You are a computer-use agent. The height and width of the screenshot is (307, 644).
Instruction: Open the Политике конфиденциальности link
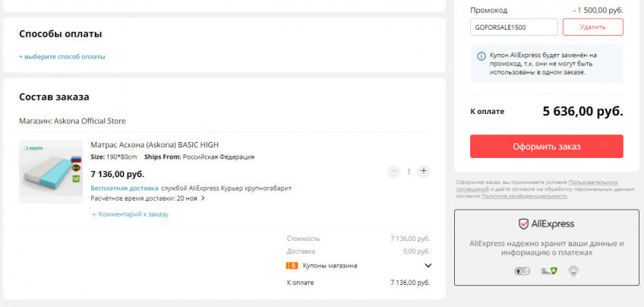click(x=524, y=197)
